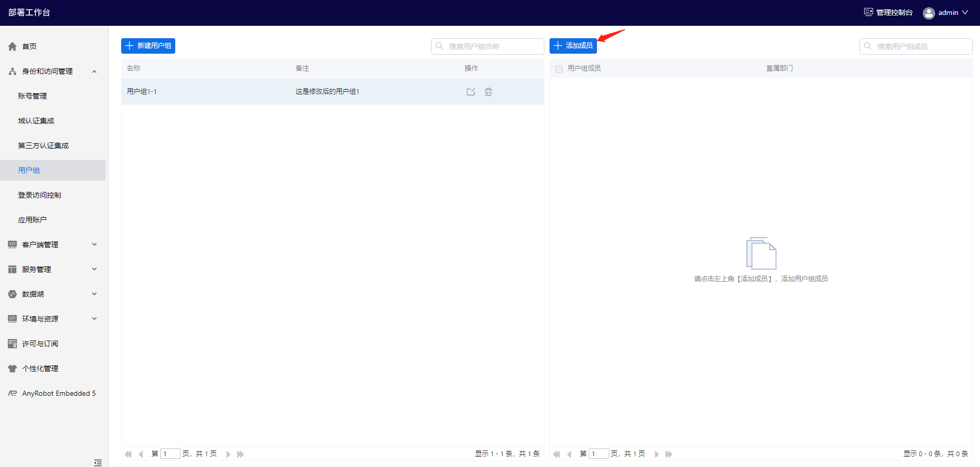
Task: Open 账号管理 page
Action: click(x=32, y=96)
